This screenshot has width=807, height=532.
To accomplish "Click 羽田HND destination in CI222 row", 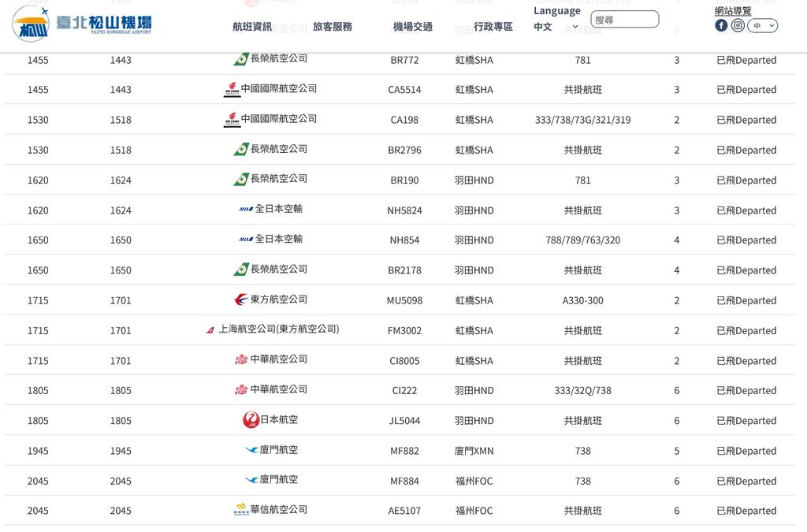I will tap(474, 391).
